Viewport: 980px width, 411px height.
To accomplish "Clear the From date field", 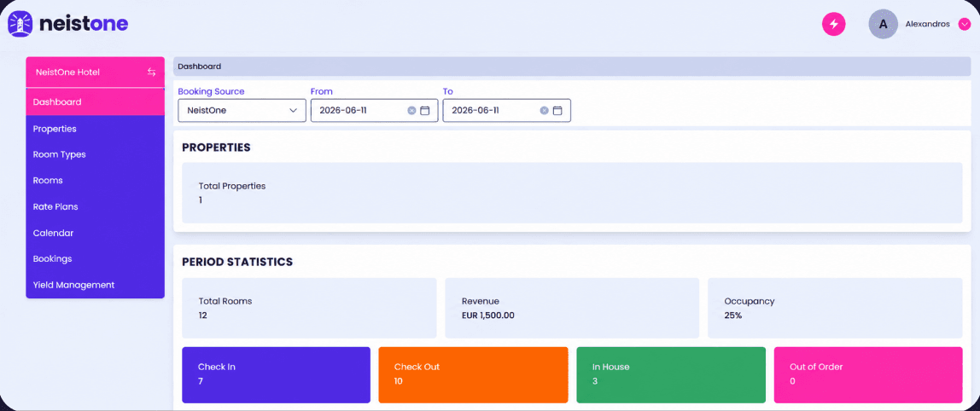I will (411, 111).
